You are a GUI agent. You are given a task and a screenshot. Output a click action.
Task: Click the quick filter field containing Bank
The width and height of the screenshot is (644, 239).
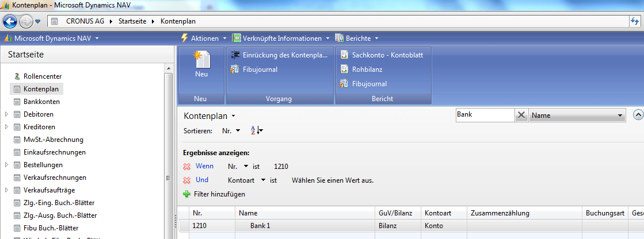pos(485,115)
